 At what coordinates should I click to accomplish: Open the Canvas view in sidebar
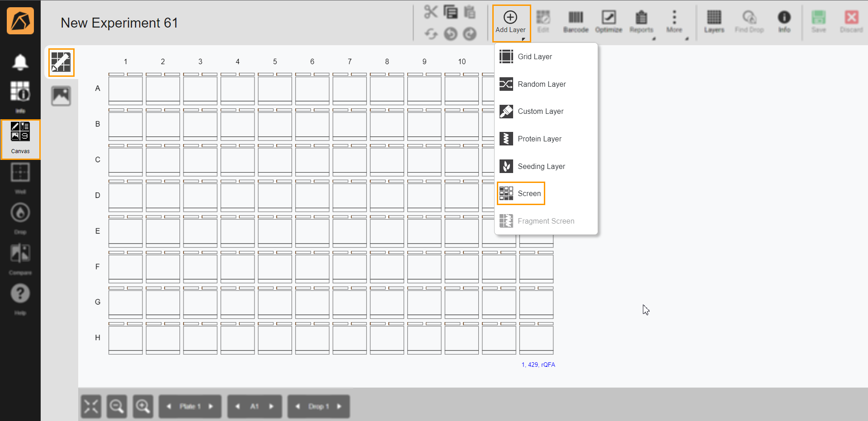(20, 139)
